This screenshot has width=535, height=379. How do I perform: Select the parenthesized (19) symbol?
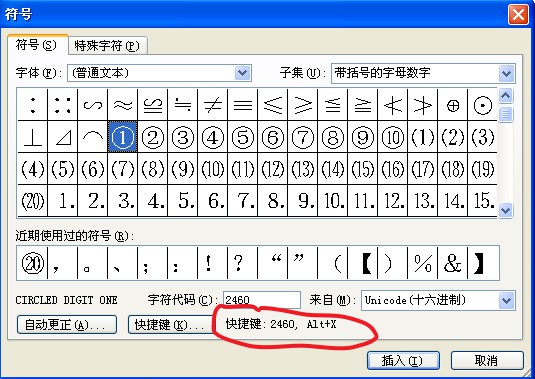click(x=482, y=169)
